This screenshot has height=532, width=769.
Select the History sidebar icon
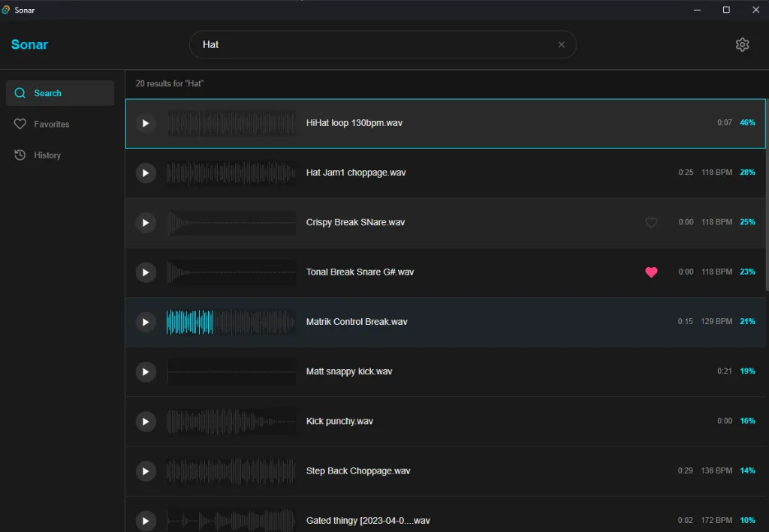20,155
